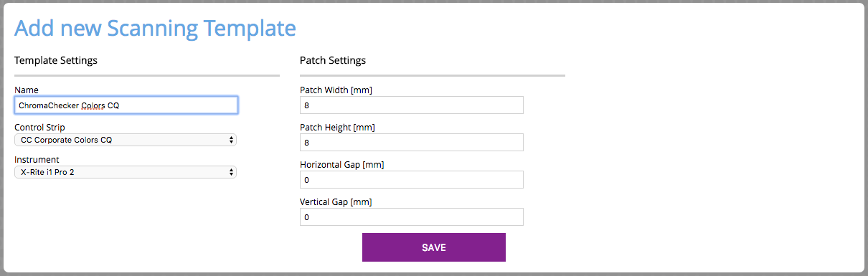868x276 pixels.
Task: Click the Add new Scanning Template title
Action: pos(155,28)
